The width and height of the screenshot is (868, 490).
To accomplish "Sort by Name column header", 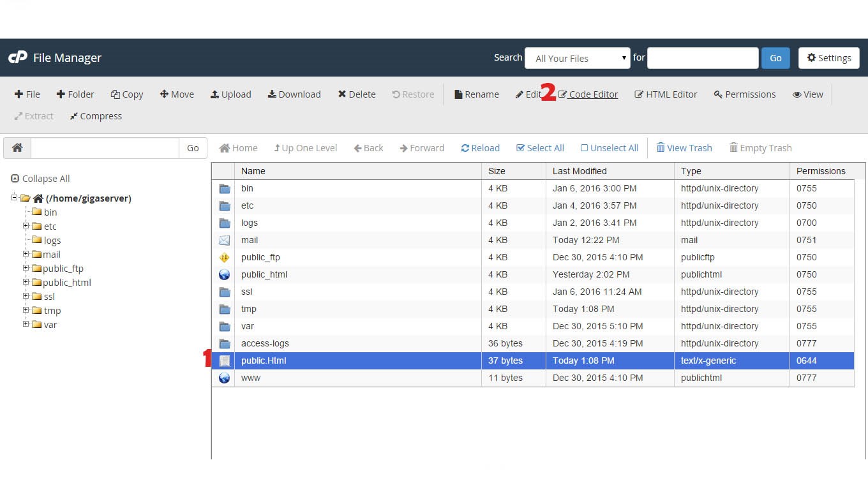I will pyautogui.click(x=358, y=171).
